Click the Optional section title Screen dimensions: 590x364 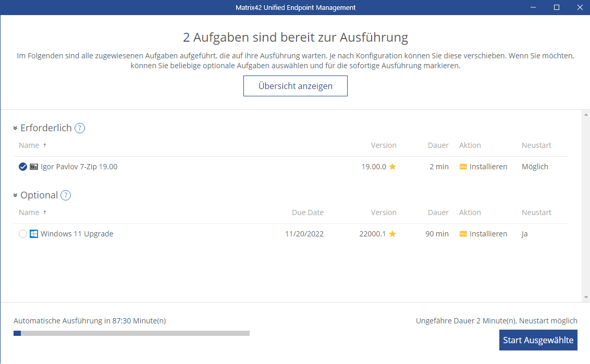pos(39,195)
